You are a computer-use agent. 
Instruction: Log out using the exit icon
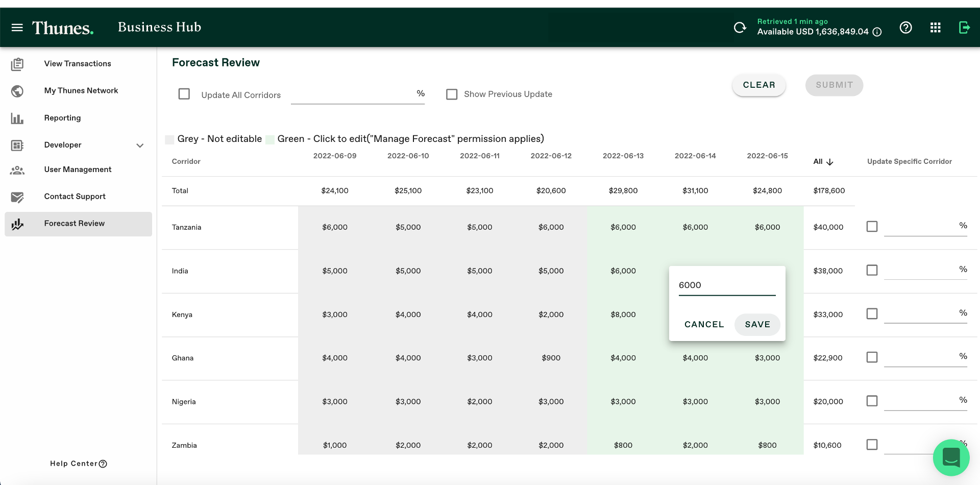point(964,27)
